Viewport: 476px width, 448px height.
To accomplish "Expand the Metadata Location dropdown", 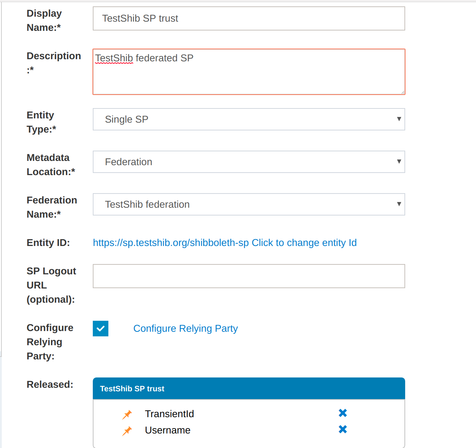I will 249,162.
